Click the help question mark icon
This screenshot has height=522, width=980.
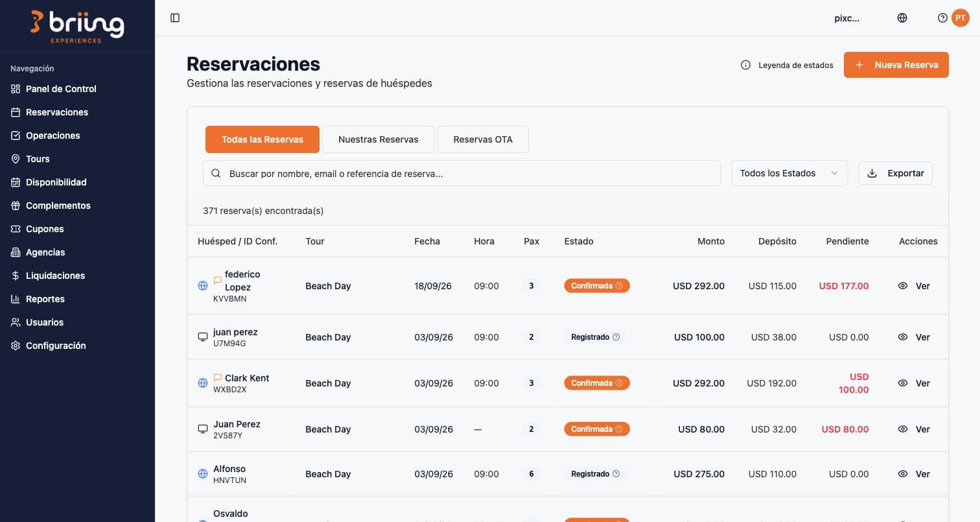coord(943,18)
